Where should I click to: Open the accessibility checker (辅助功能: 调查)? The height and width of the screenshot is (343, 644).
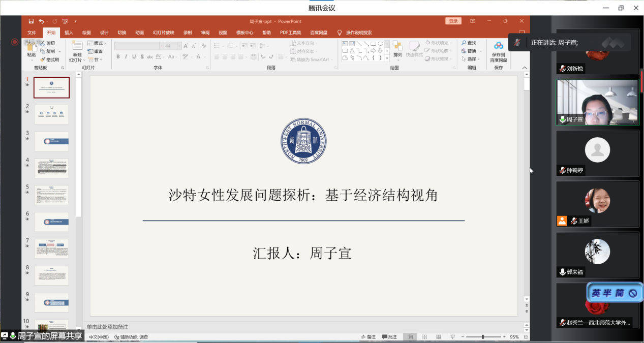(131, 337)
